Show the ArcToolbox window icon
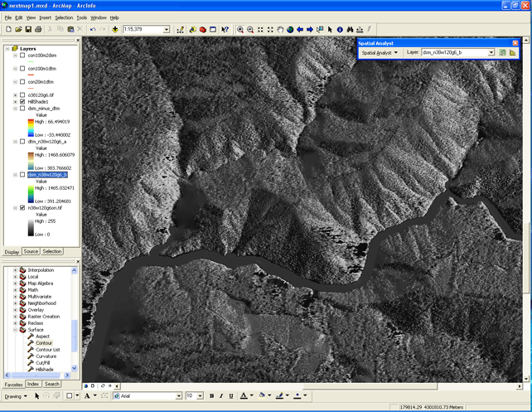532x412 pixels. pyautogui.click(x=202, y=30)
